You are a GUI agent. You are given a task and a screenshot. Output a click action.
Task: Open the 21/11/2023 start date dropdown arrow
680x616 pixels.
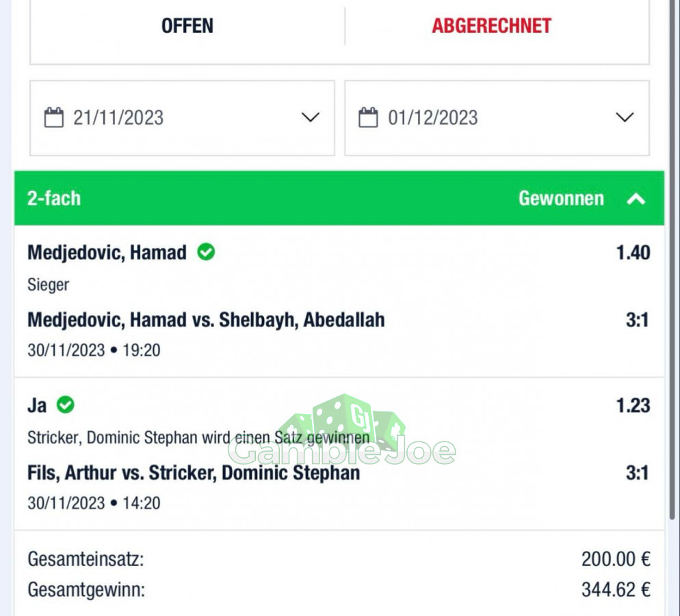[x=311, y=117]
